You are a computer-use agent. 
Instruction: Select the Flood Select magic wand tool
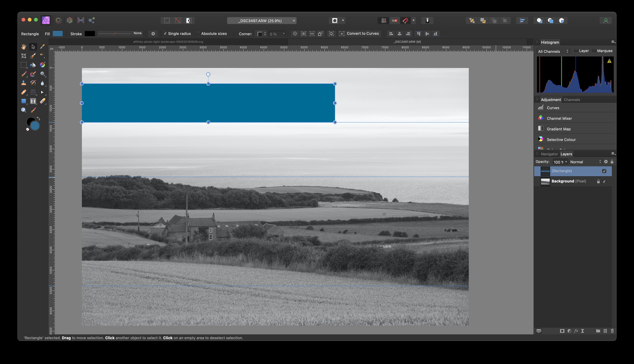42,56
